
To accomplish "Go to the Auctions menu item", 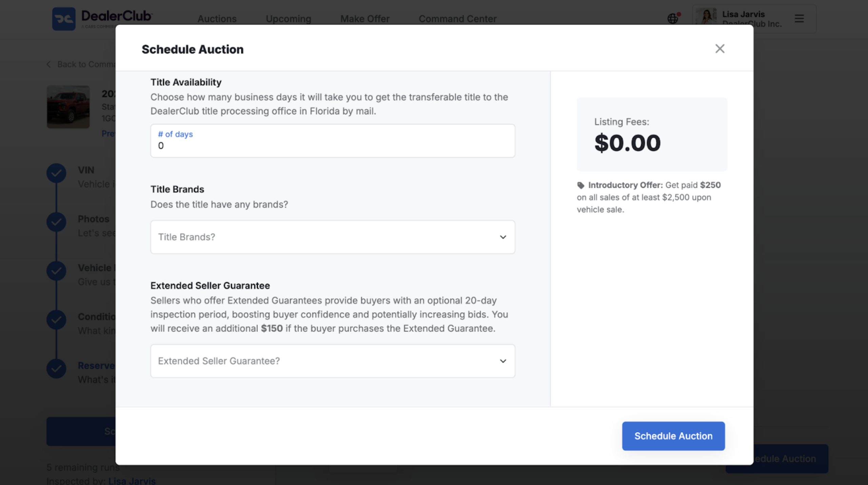I will pos(217,19).
